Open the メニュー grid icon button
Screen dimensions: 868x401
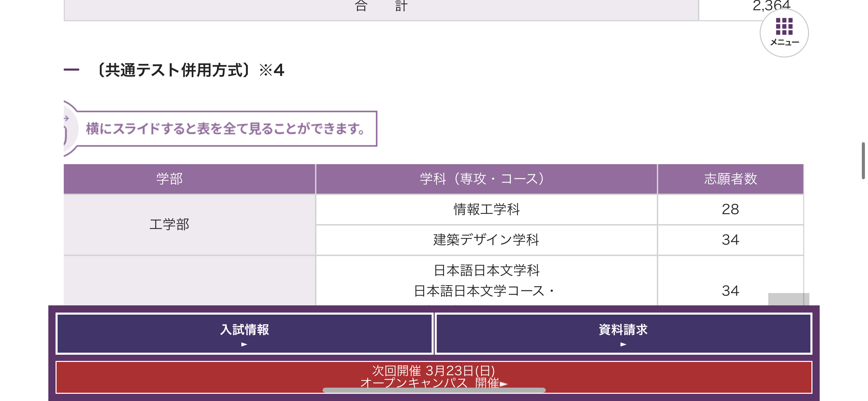coord(784,33)
